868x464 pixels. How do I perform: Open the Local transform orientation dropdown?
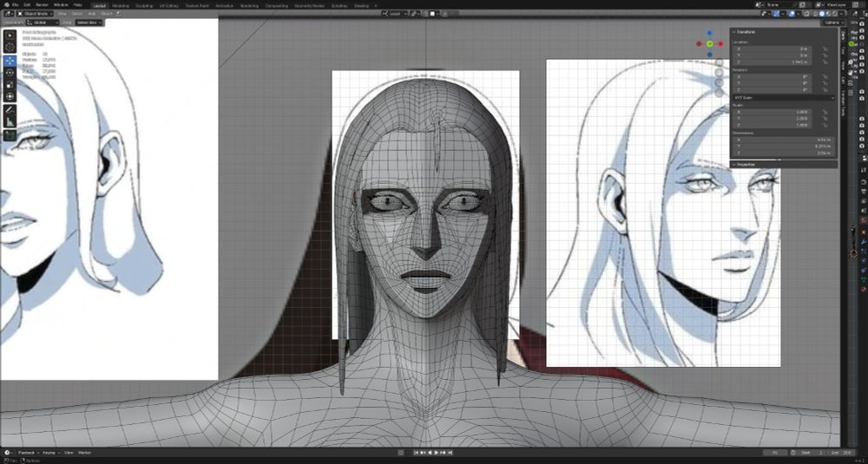tap(395, 13)
